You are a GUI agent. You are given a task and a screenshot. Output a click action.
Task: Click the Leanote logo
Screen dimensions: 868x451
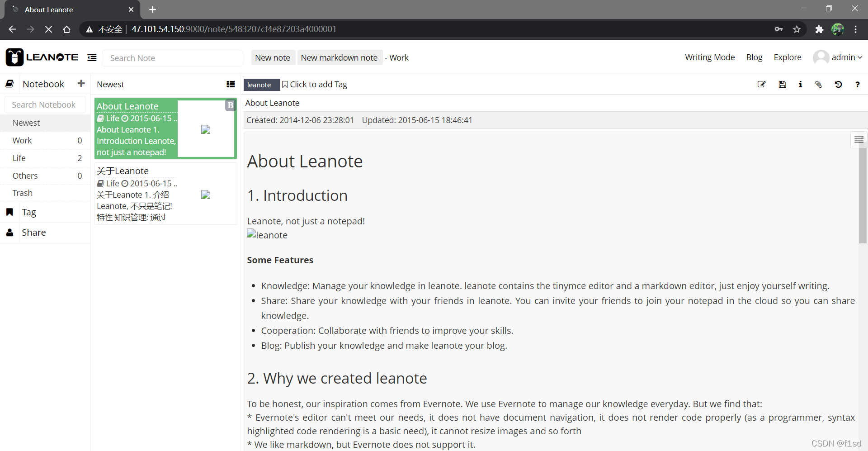click(42, 57)
